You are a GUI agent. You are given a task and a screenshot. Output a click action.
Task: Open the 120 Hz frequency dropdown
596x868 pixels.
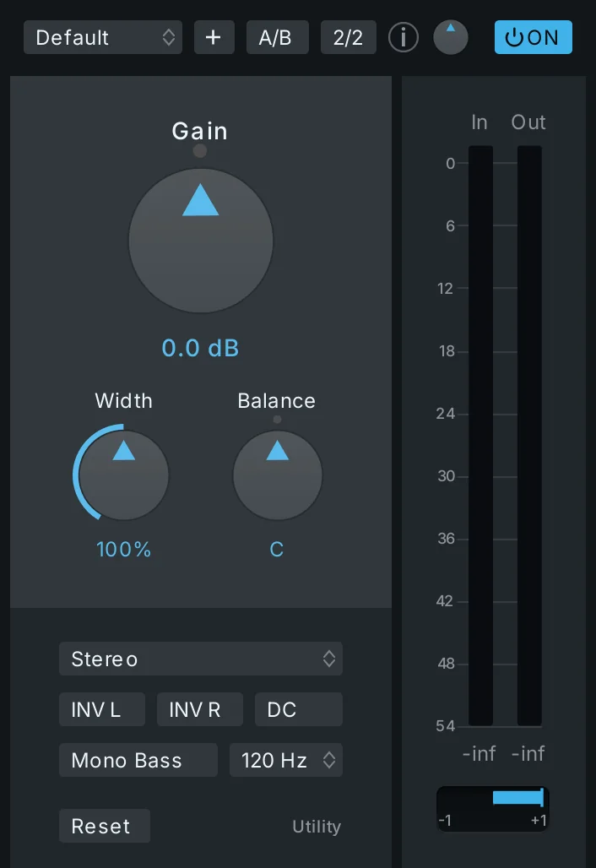click(x=286, y=760)
